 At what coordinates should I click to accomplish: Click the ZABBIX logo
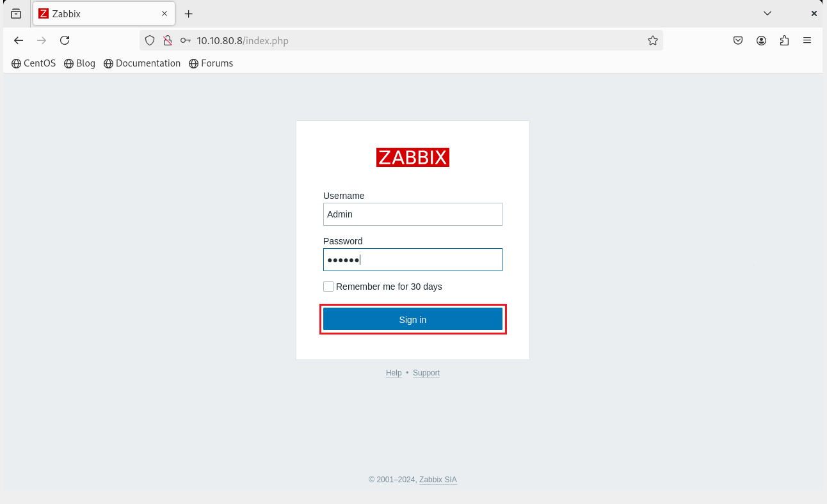pyautogui.click(x=413, y=157)
